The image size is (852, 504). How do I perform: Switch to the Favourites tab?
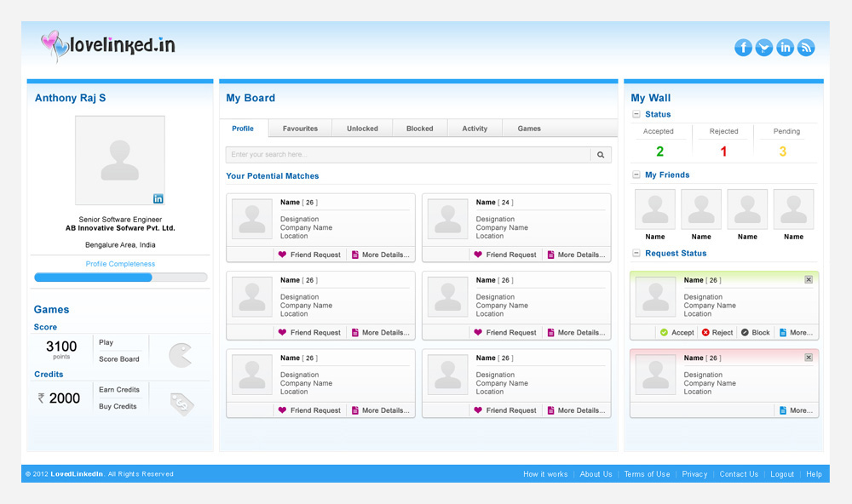[300, 129]
